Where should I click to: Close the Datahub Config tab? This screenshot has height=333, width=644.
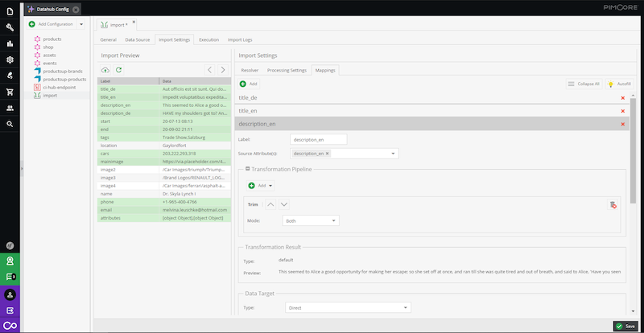pos(76,9)
